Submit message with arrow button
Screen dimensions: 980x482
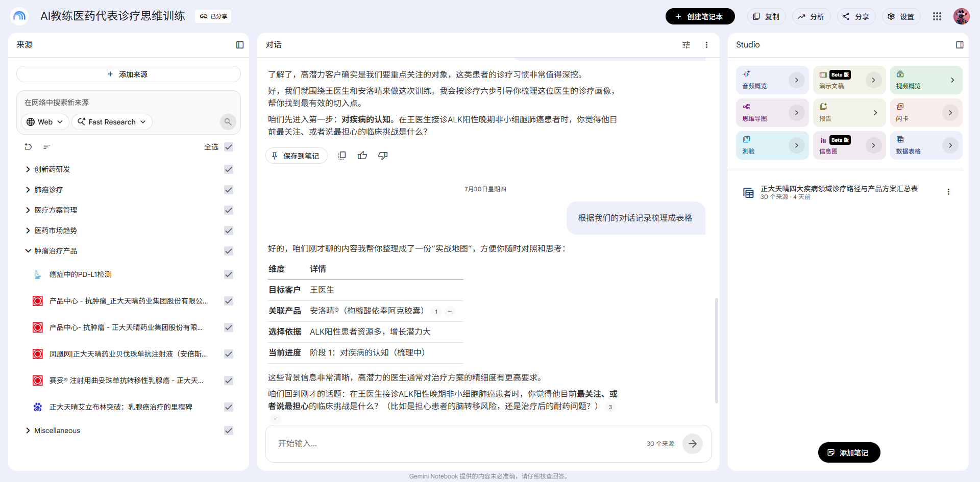[693, 444]
